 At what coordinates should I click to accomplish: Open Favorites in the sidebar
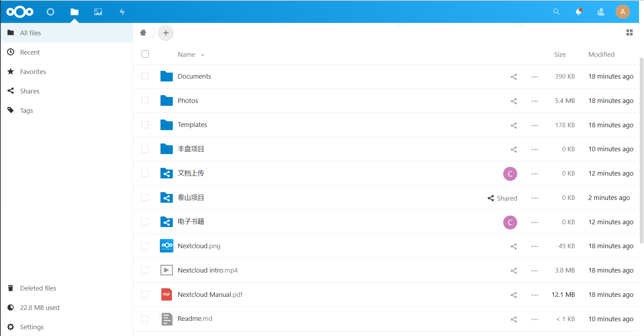pos(33,72)
